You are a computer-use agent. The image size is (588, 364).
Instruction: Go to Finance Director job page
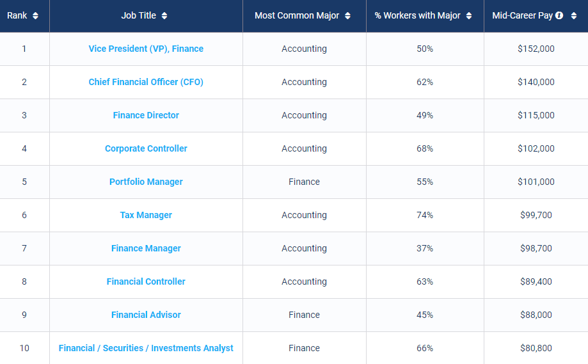click(146, 115)
